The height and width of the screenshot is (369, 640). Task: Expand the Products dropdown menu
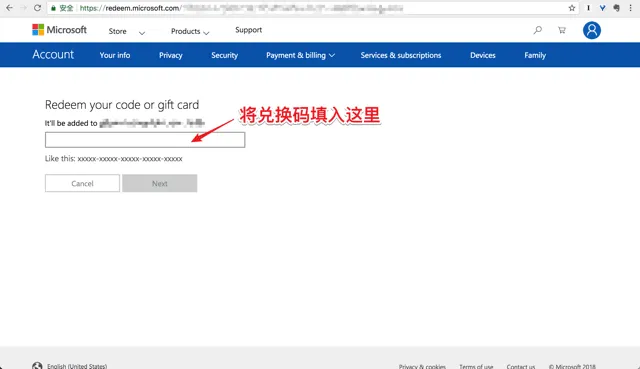[x=190, y=31]
